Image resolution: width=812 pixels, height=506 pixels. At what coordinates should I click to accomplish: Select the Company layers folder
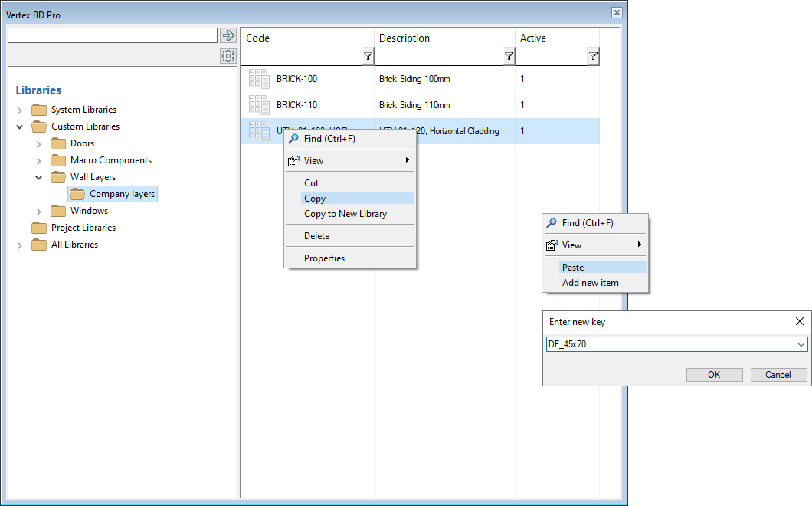[x=121, y=194]
